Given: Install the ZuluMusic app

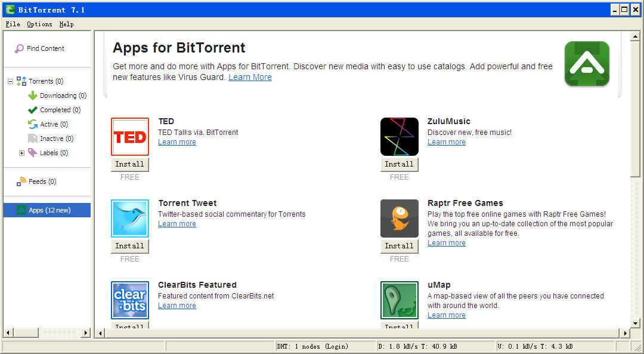Looking at the screenshot, I should pyautogui.click(x=399, y=164).
